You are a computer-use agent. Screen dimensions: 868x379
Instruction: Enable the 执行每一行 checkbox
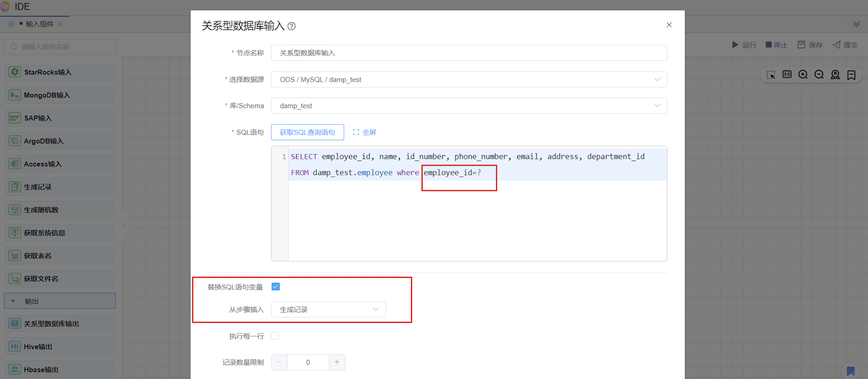(275, 336)
